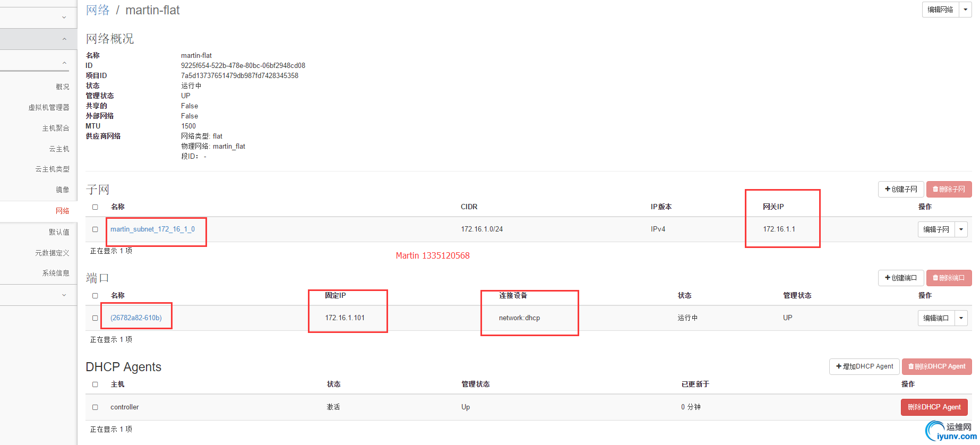Open port link (26782a82-610b)
This screenshot has height=445, width=980.
click(136, 318)
